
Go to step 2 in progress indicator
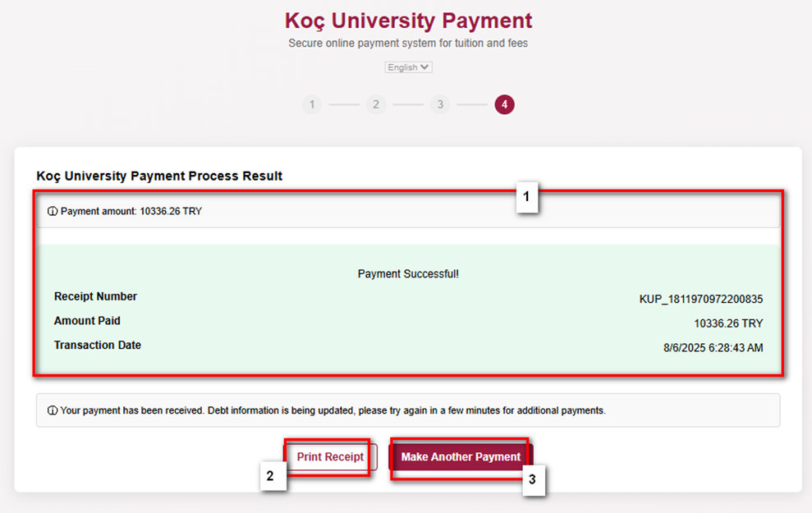click(x=376, y=105)
